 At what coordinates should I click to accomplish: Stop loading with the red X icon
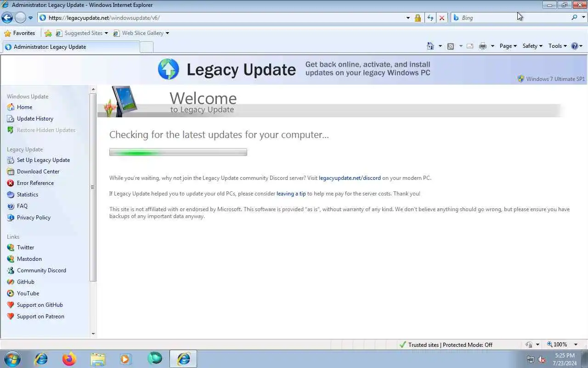pyautogui.click(x=442, y=18)
